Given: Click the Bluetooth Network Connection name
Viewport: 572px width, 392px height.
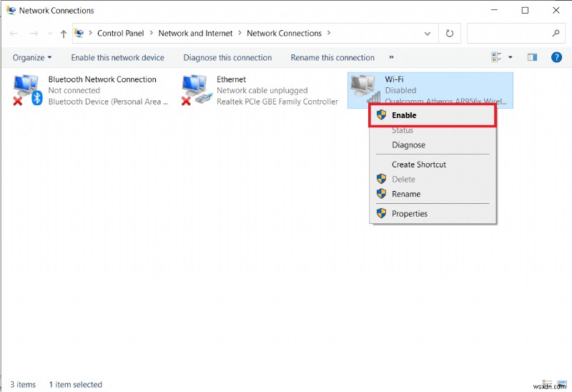Looking at the screenshot, I should pyautogui.click(x=102, y=79).
